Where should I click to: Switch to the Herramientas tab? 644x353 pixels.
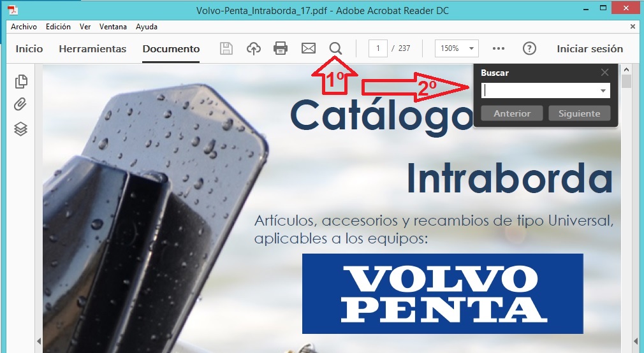point(92,48)
